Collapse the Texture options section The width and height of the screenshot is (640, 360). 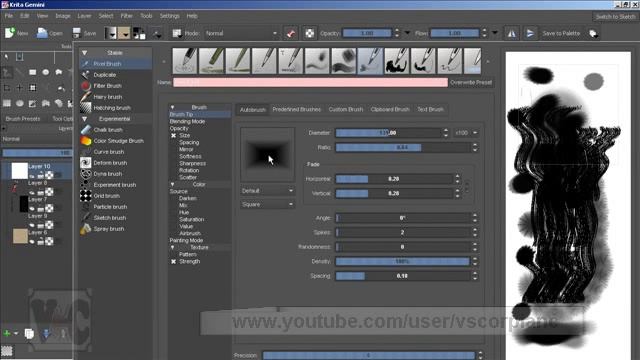click(173, 247)
